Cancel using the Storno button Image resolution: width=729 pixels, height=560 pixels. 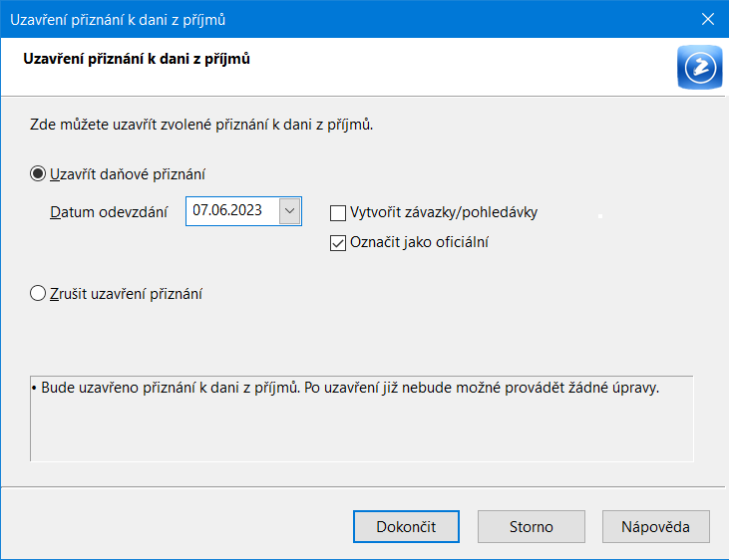click(531, 526)
